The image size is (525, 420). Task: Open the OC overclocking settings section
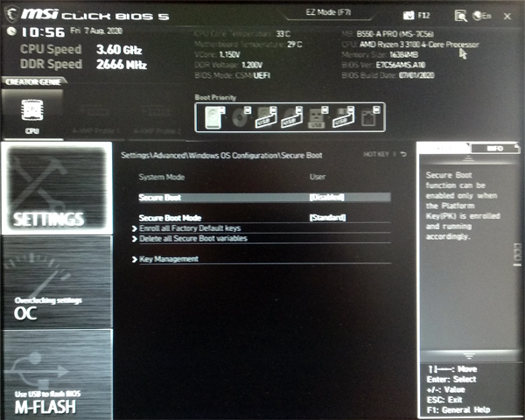(57, 283)
